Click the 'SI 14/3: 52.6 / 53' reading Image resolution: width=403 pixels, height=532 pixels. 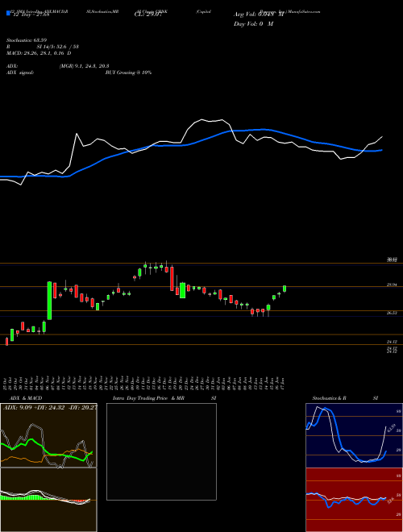58,47
